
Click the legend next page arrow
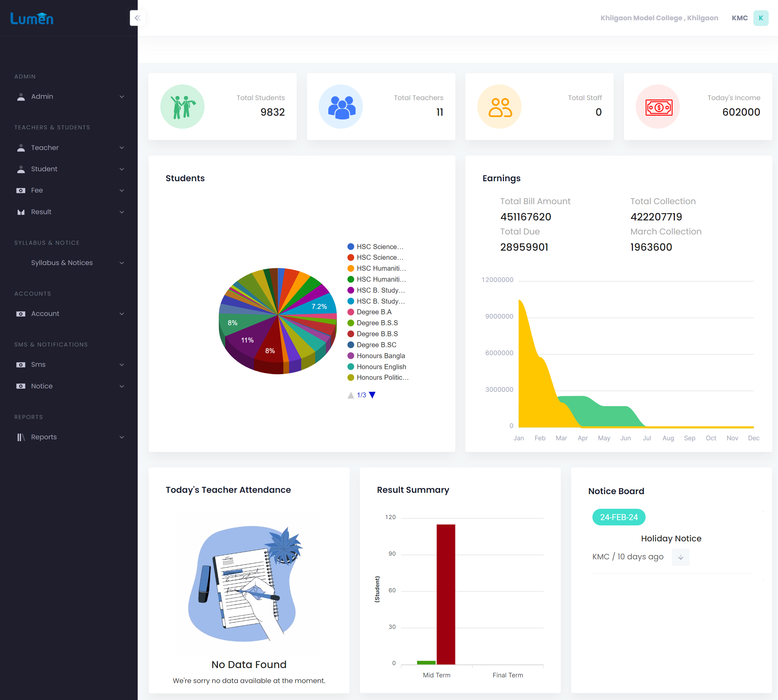pos(372,395)
